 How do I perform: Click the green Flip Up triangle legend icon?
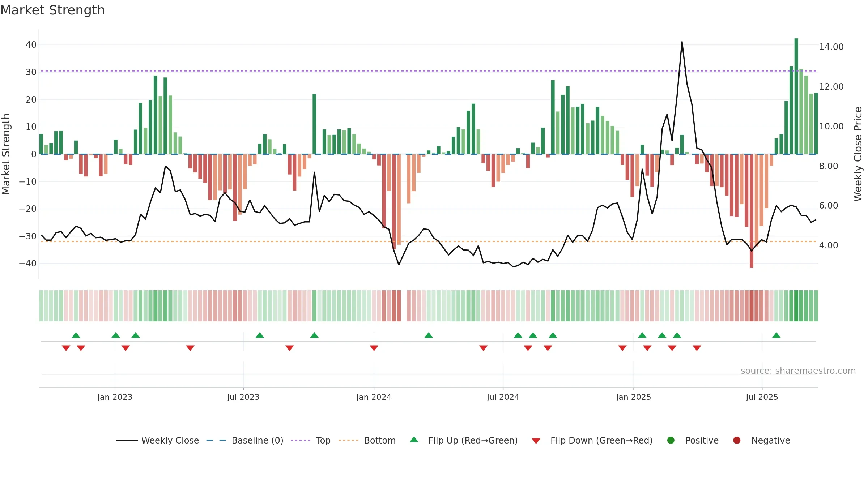pos(414,440)
